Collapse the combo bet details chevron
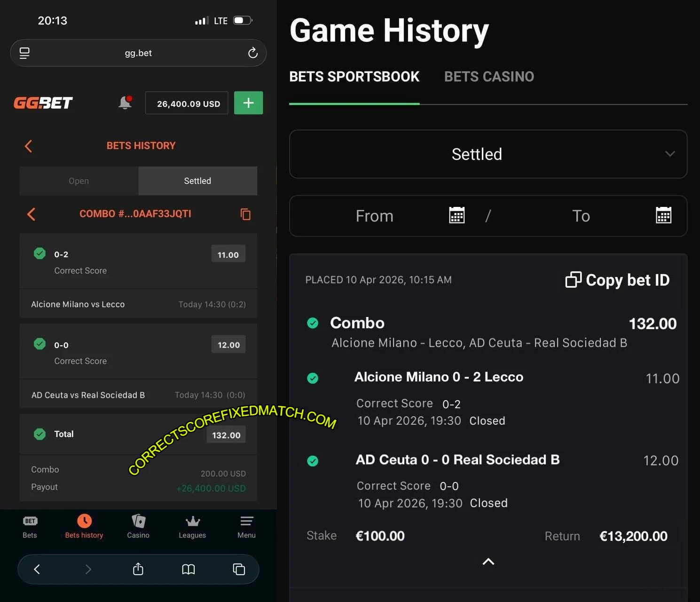 coord(488,562)
